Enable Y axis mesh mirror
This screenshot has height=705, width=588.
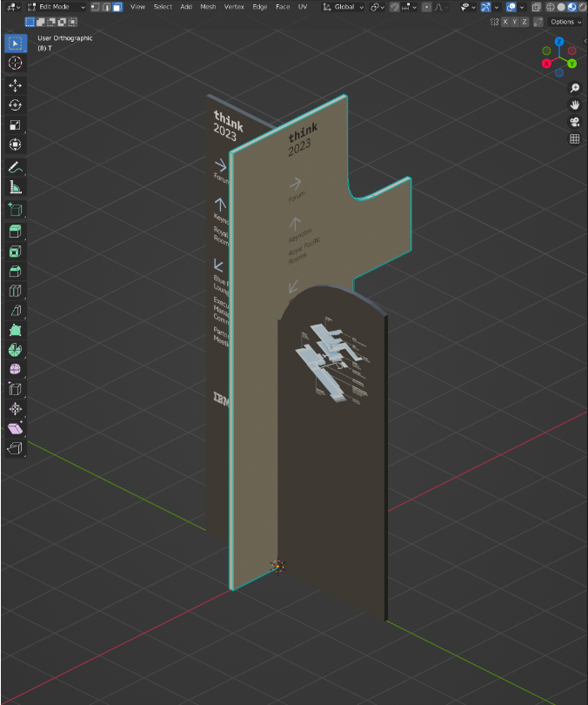pos(515,22)
